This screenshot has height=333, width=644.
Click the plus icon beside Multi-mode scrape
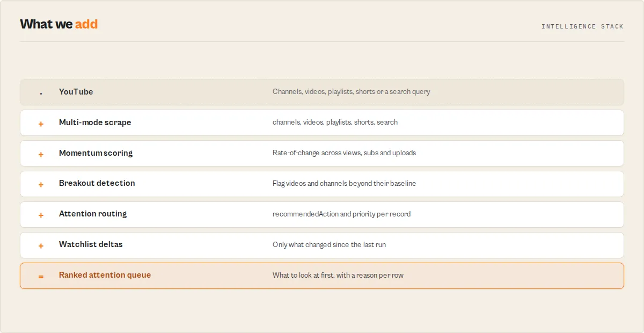(41, 124)
